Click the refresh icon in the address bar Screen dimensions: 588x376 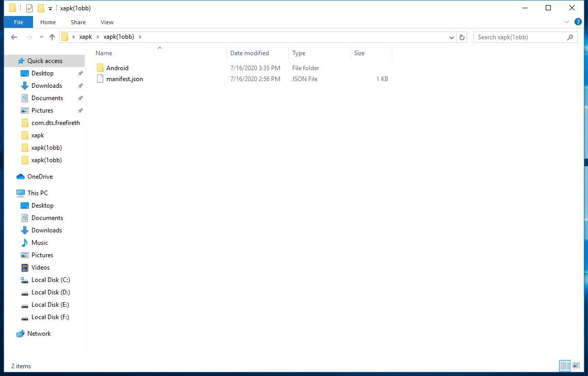point(462,37)
